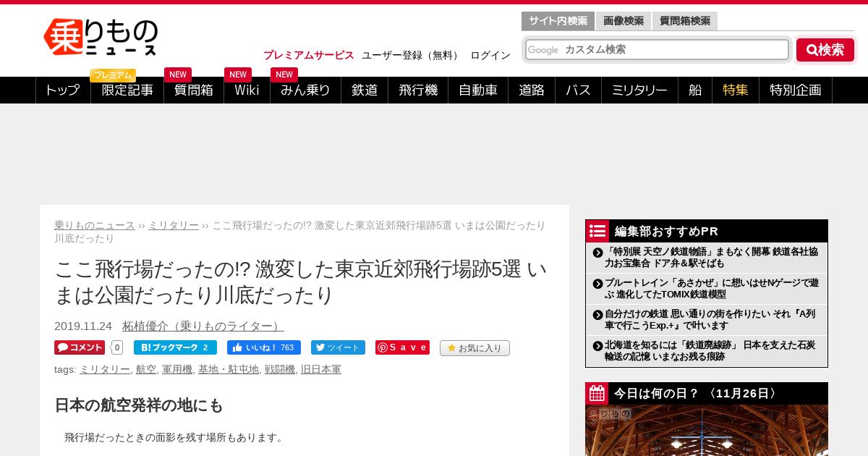The width and height of the screenshot is (868, 456).
Task: Click the ミリタリー tag link
Action: [x=105, y=369]
